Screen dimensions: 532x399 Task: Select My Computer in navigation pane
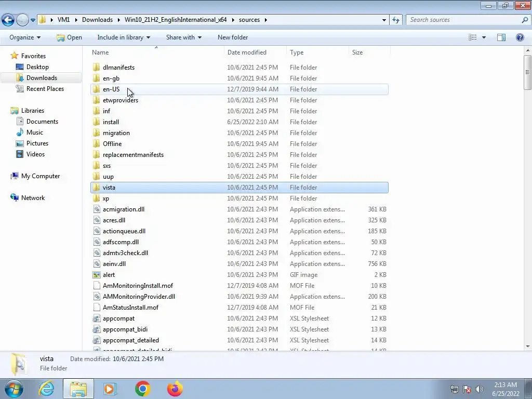(x=41, y=176)
